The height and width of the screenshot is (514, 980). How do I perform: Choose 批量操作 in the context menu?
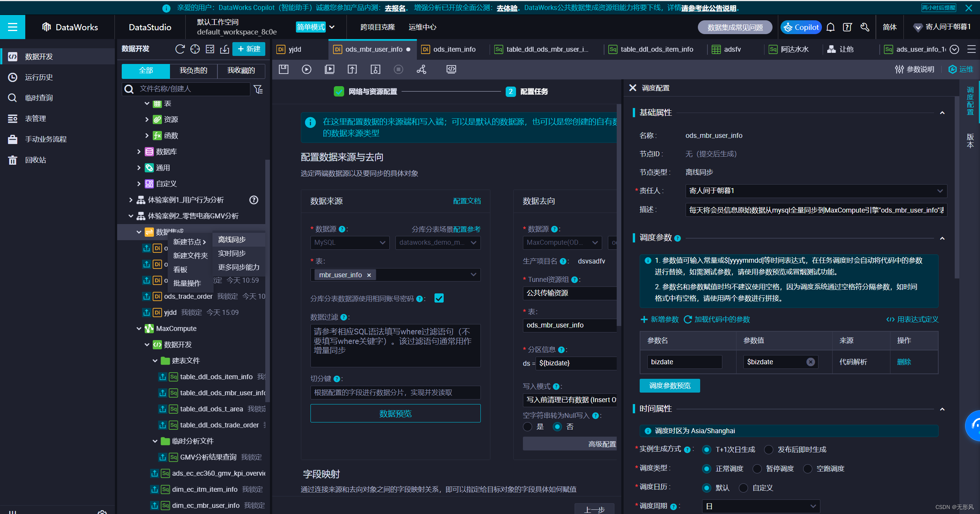click(x=187, y=283)
